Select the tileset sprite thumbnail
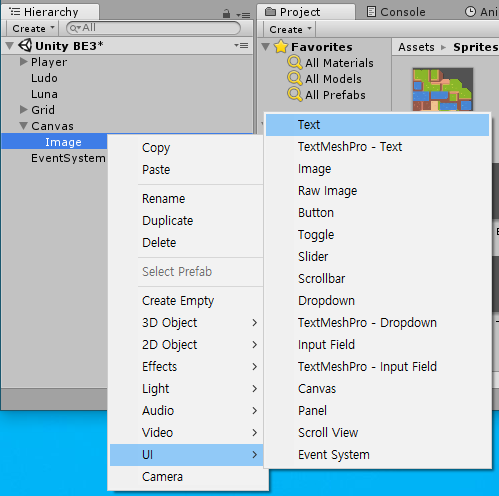The width and height of the screenshot is (499, 496). point(443,89)
